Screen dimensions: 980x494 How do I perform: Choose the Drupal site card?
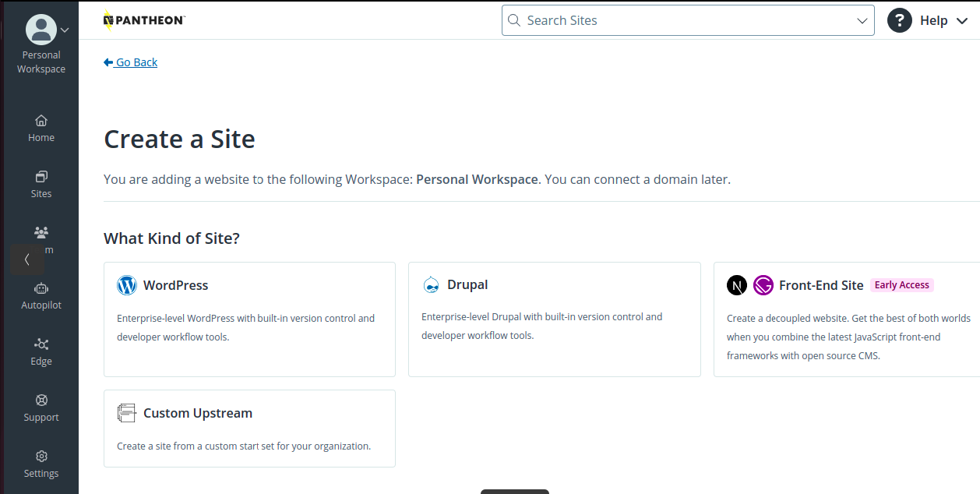[554, 319]
